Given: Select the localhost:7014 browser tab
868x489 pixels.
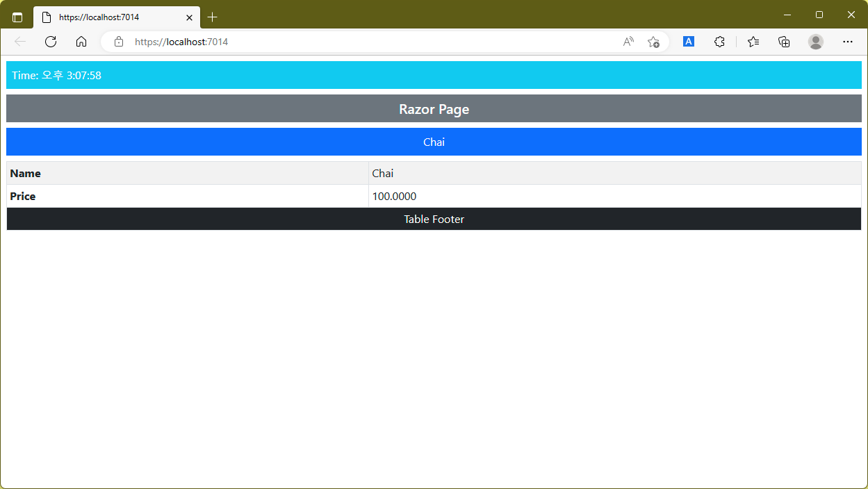Looking at the screenshot, I should 117,17.
